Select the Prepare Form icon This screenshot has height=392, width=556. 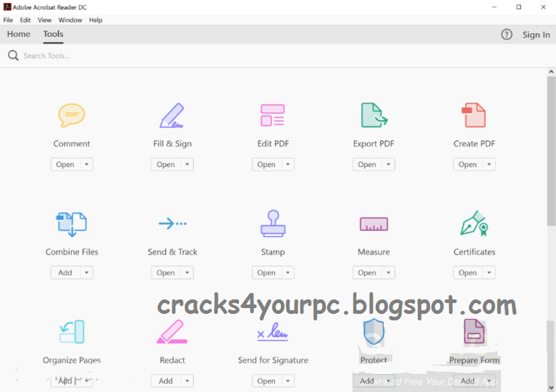point(474,331)
